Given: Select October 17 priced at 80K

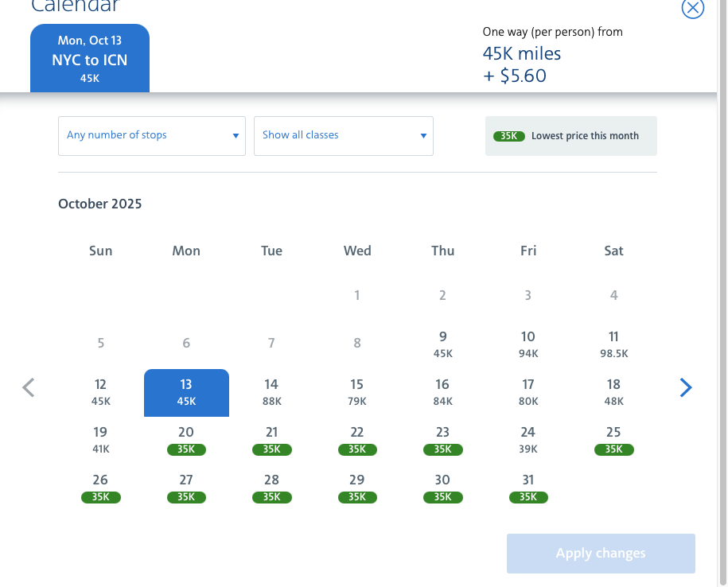Looking at the screenshot, I should [528, 392].
